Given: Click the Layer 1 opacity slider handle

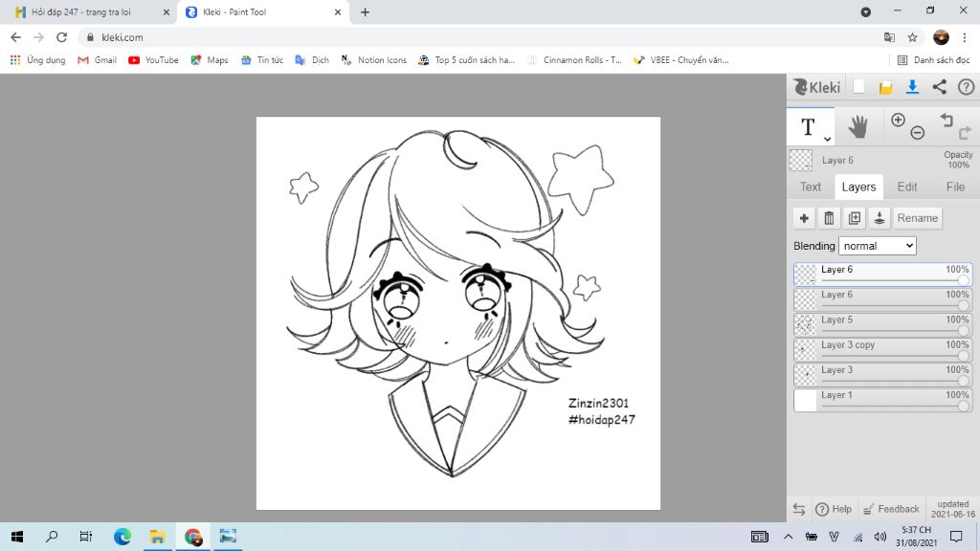Looking at the screenshot, I should click(963, 406).
